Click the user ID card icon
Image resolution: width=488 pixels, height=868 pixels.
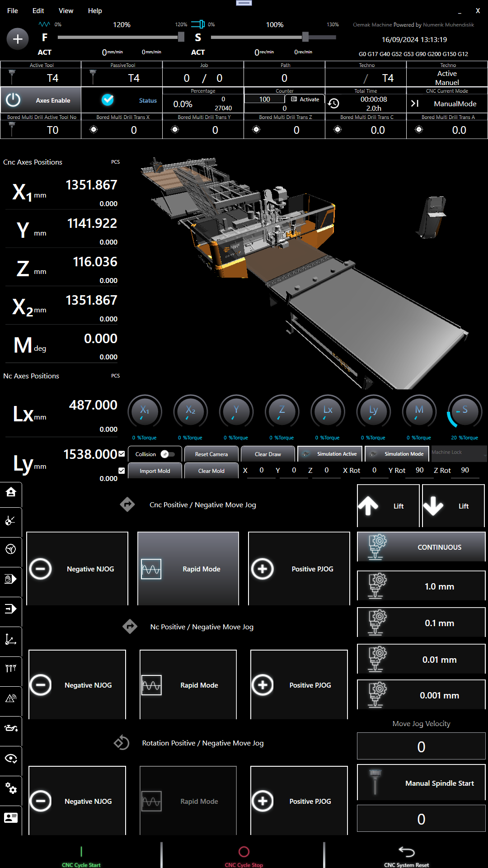pyautogui.click(x=11, y=817)
